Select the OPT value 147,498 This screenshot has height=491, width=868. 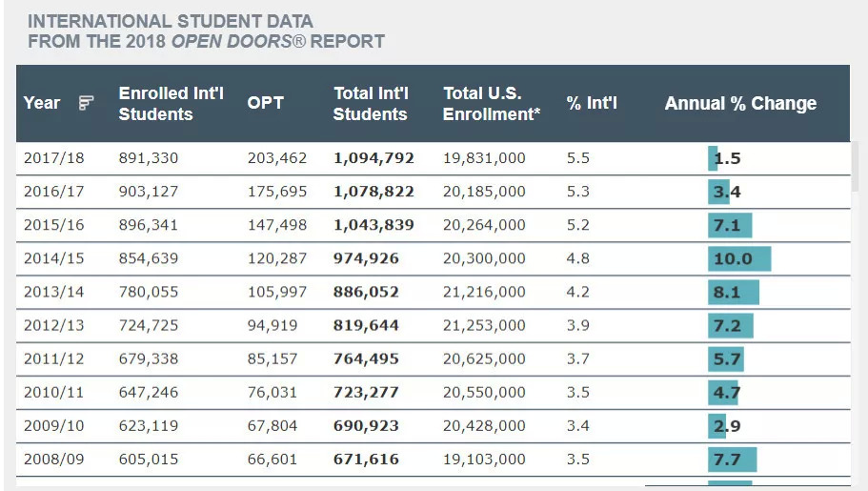pyautogui.click(x=277, y=225)
